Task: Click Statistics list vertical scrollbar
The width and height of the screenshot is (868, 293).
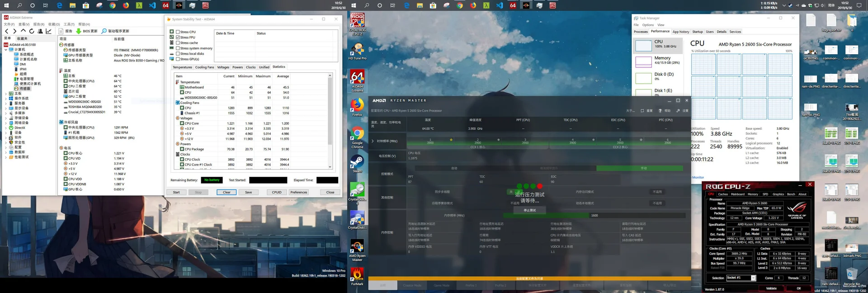Action: 330,121
